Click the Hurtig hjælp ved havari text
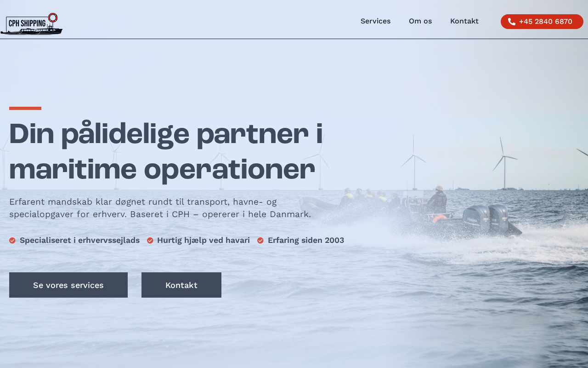Viewport: 588px width, 368px height. [x=204, y=241]
